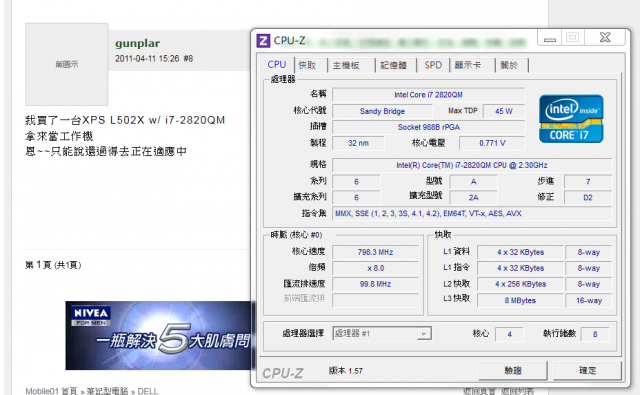The height and width of the screenshot is (395, 640).
Task: Click gunplar's avatar placeholder image
Action: (x=67, y=64)
